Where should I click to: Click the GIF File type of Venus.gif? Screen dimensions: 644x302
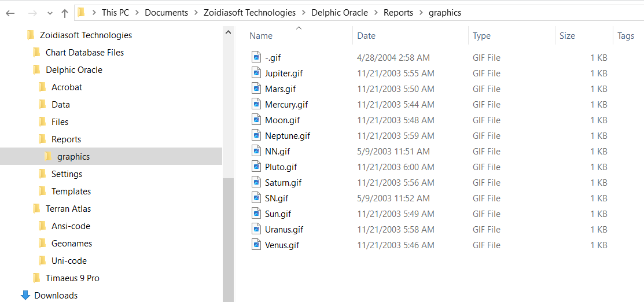(x=487, y=245)
